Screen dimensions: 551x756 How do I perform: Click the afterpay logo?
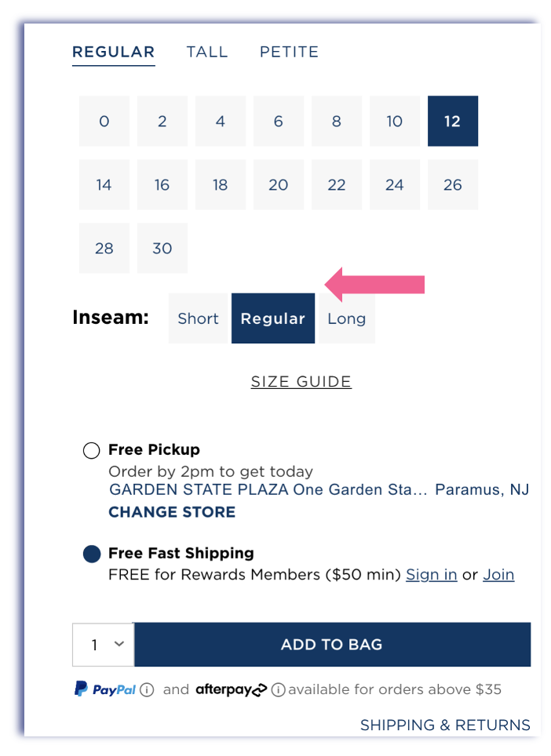[231, 690]
